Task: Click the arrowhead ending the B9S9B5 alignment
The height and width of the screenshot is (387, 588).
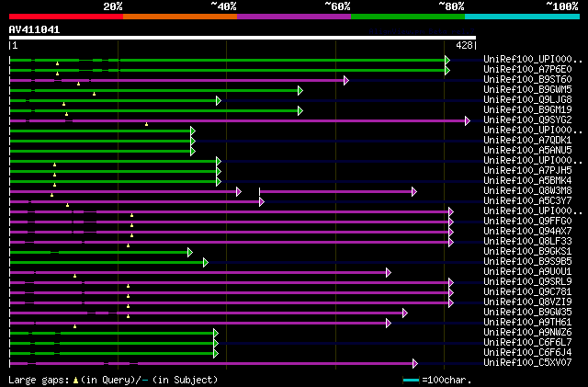Action: (x=206, y=263)
